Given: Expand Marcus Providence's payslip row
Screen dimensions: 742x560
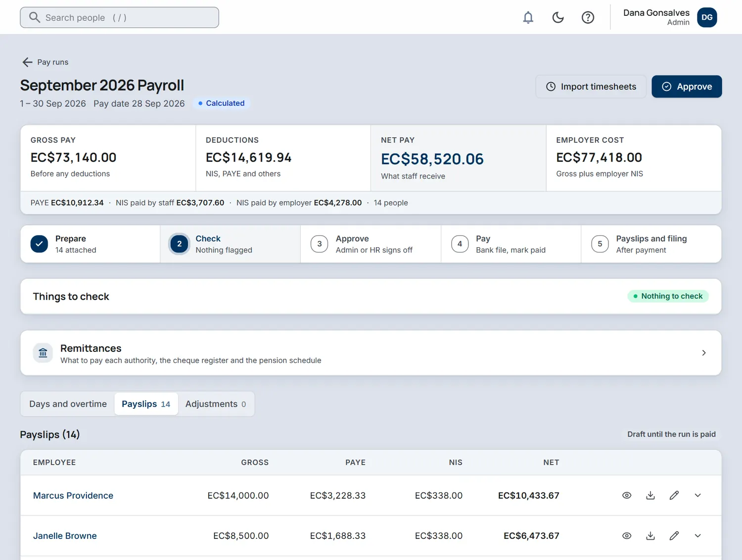Looking at the screenshot, I should point(698,495).
